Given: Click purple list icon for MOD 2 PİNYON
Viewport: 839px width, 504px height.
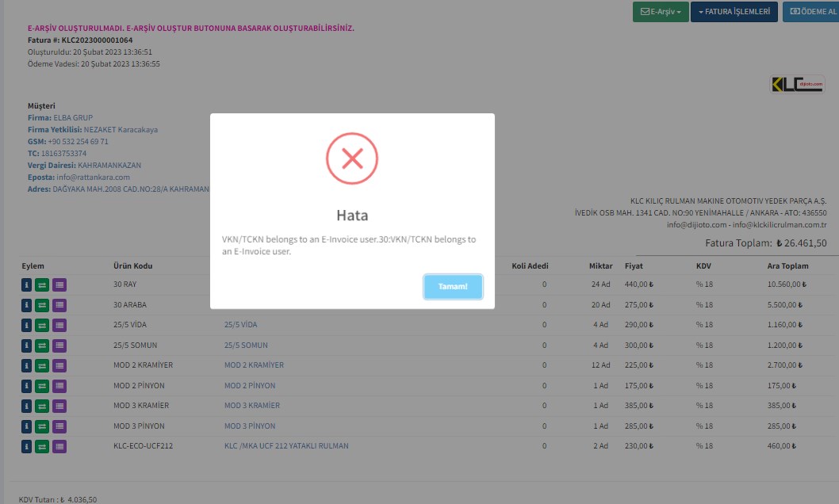Looking at the screenshot, I should [x=59, y=386].
